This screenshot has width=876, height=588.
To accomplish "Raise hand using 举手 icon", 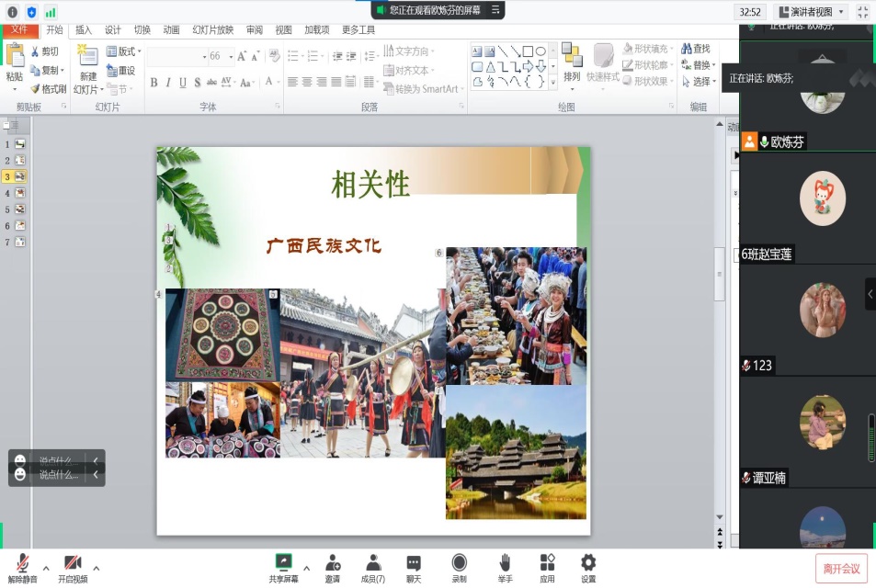I will 505,567.
